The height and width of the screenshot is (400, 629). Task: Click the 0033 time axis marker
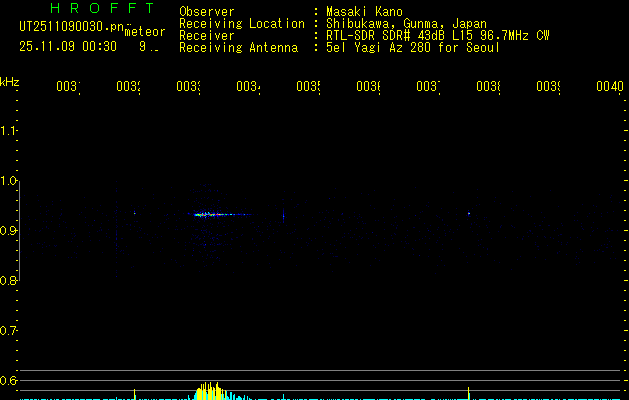[189, 86]
